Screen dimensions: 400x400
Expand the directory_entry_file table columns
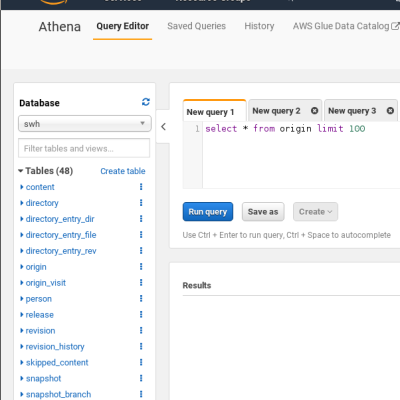point(22,235)
